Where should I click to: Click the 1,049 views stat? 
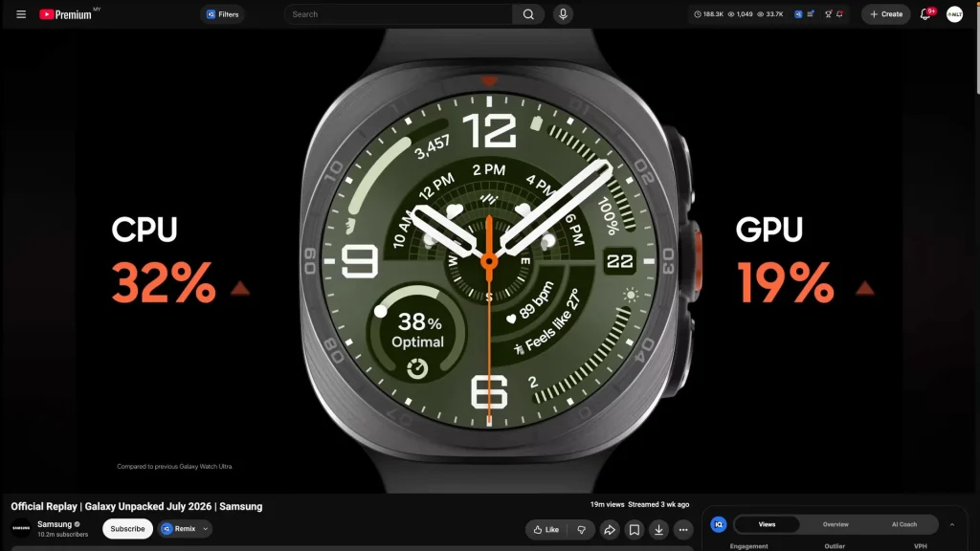pos(740,14)
